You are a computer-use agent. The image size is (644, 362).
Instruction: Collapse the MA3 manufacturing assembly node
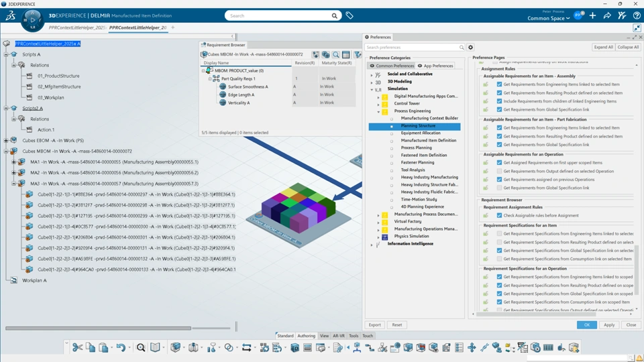click(14, 184)
